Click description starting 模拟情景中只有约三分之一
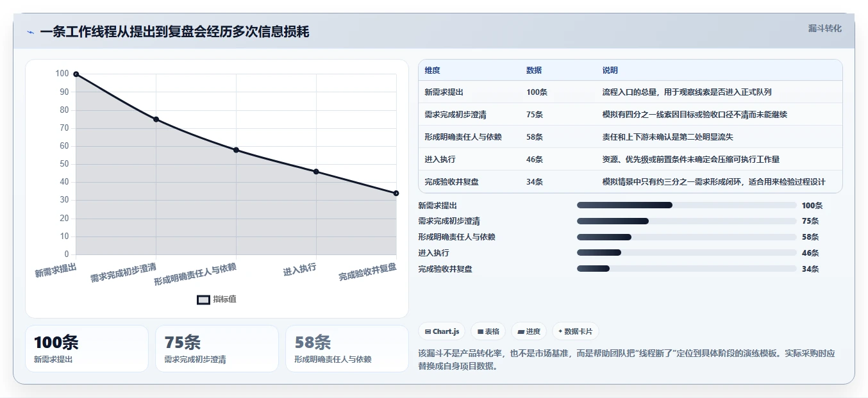 (x=714, y=182)
